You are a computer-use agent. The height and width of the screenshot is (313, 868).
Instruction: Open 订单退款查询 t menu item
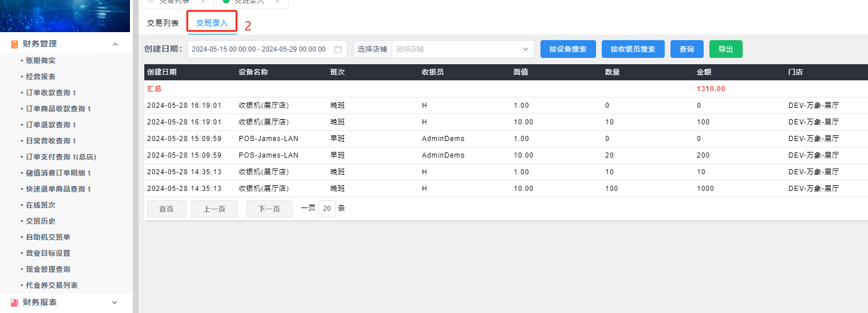click(50, 124)
